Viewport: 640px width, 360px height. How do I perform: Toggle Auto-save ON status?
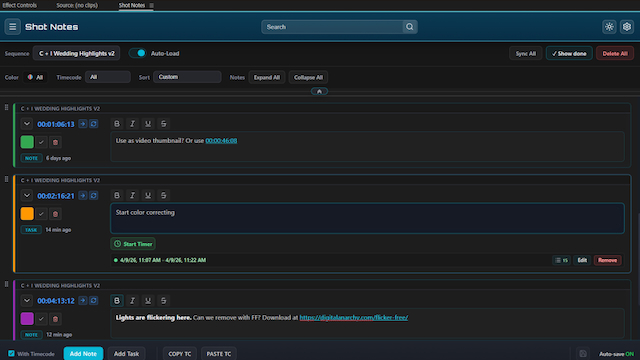[x=616, y=354]
